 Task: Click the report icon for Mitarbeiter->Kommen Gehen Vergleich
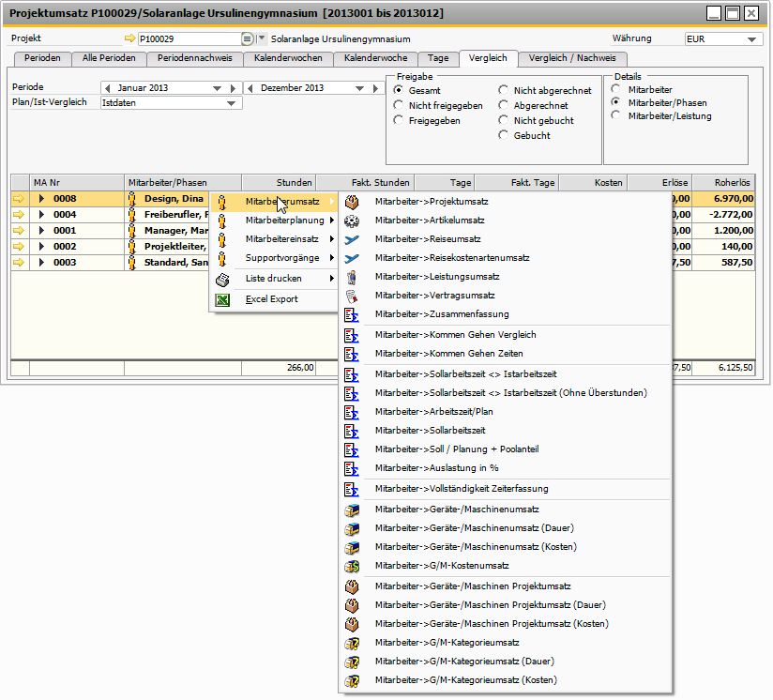click(352, 335)
